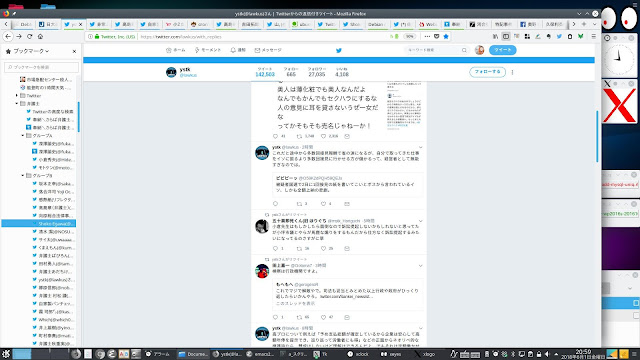
Task: Close the active Twitter tab
Action: point(80,24)
